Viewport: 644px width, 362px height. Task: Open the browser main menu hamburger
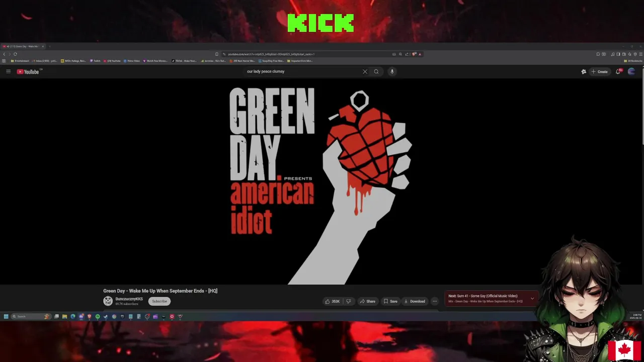tap(640, 54)
